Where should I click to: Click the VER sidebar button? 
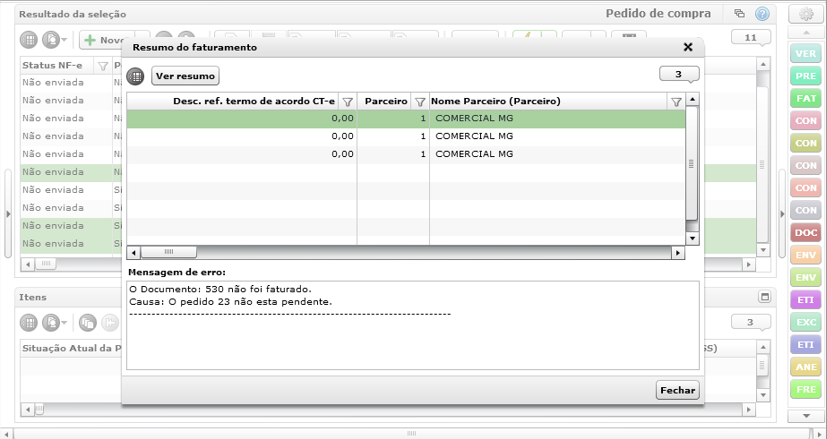806,54
